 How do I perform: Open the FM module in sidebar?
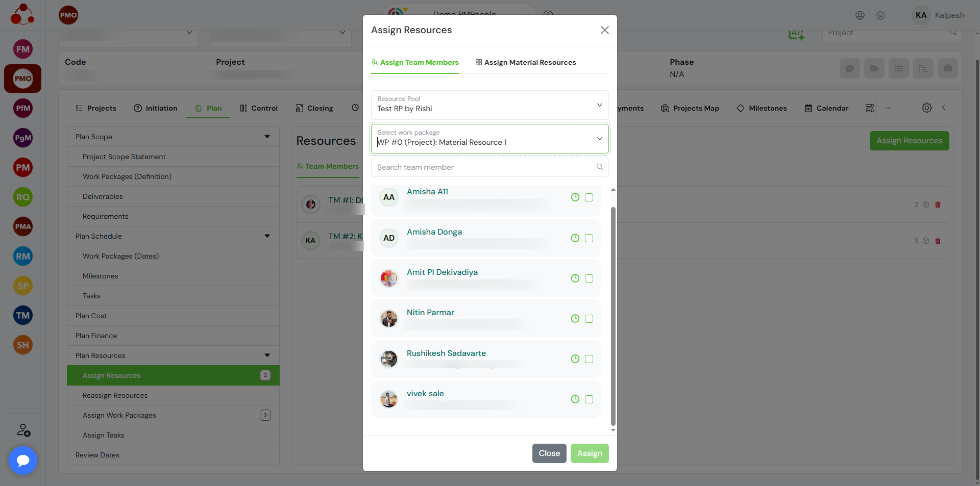tap(23, 49)
